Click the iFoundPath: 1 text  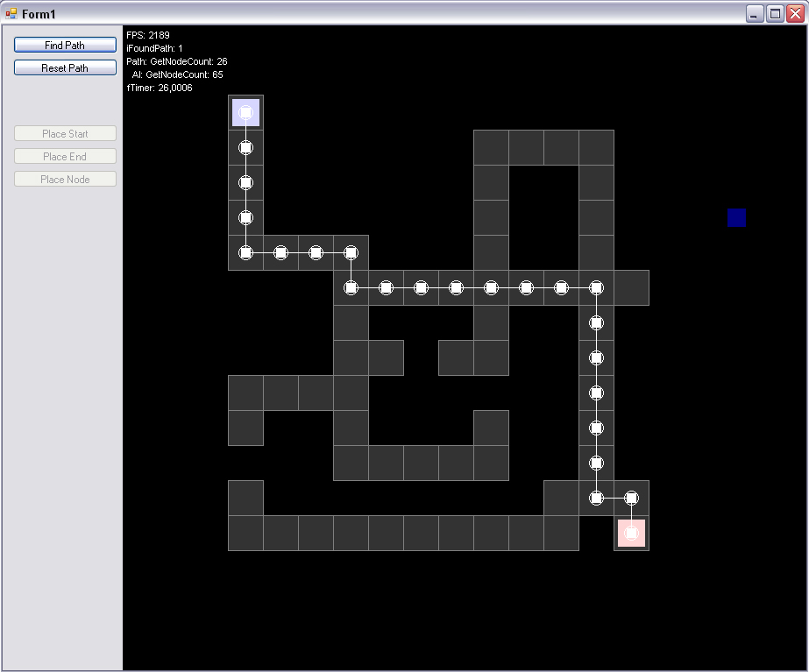click(154, 48)
